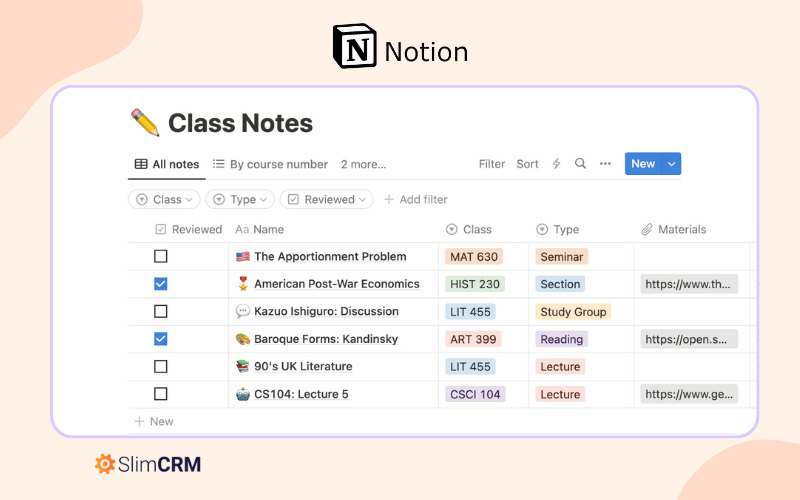Click the lightning bolt automations icon
Image resolution: width=800 pixels, height=500 pixels.
tap(556, 164)
